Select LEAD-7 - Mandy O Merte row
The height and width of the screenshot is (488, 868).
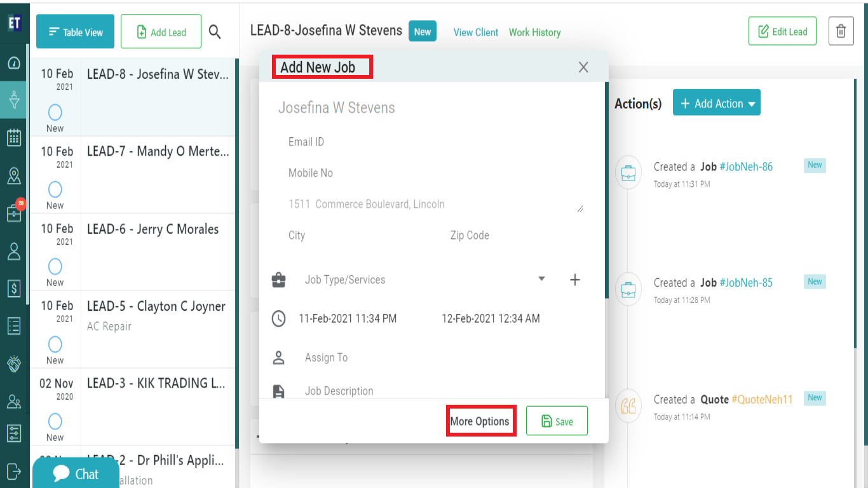coord(132,174)
